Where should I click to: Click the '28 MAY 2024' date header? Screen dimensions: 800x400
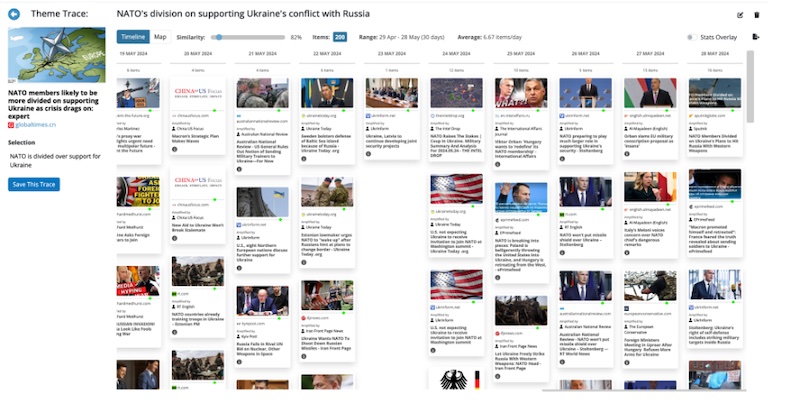(x=714, y=54)
